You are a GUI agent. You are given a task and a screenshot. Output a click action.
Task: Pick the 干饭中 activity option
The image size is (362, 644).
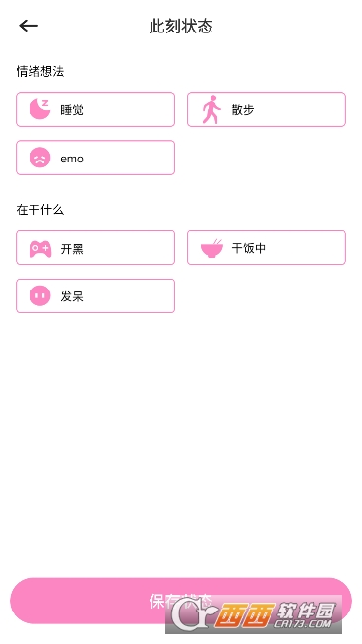(267, 248)
